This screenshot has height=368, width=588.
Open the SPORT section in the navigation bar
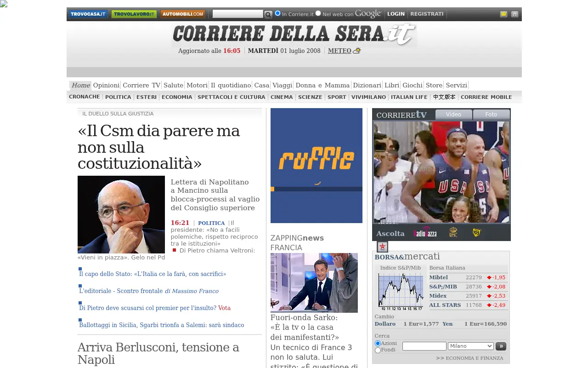coord(337,97)
